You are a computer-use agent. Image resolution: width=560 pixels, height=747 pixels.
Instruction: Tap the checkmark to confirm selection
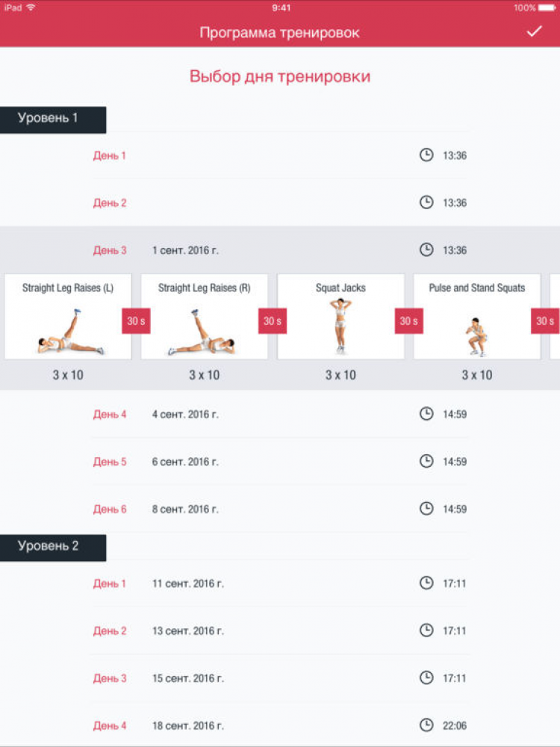(534, 31)
